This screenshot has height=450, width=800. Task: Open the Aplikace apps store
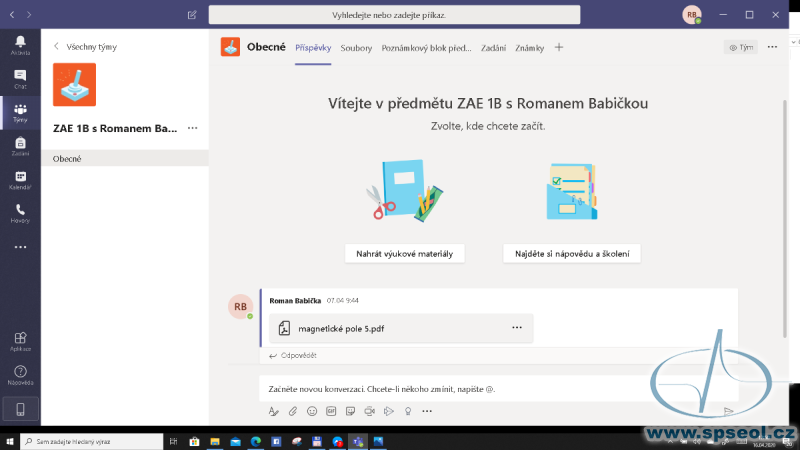coord(20,341)
